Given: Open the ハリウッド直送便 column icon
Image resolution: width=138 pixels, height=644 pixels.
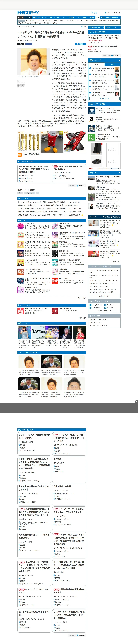Looking at the screenshot, I should tap(21, 263).
